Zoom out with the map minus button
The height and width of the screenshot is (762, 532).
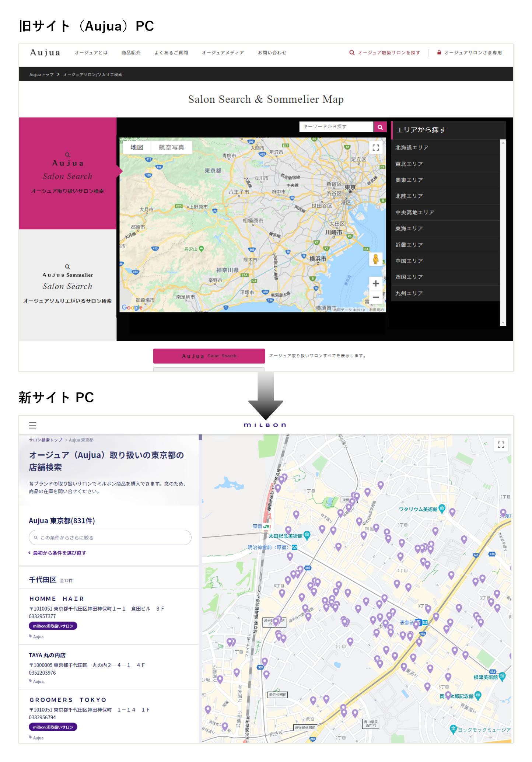375,297
